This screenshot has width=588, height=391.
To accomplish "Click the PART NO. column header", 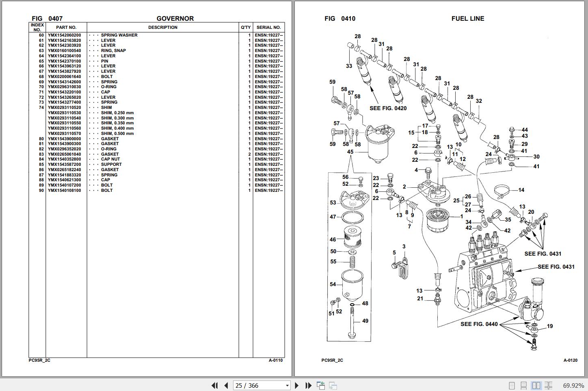I will click(66, 28).
